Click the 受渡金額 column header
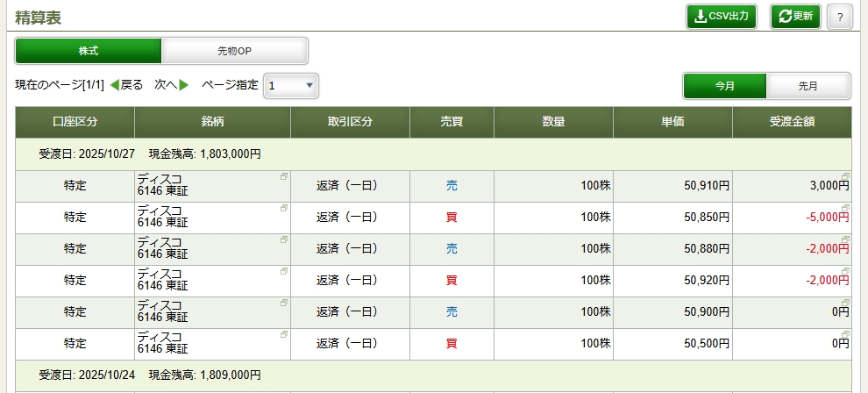 click(792, 122)
